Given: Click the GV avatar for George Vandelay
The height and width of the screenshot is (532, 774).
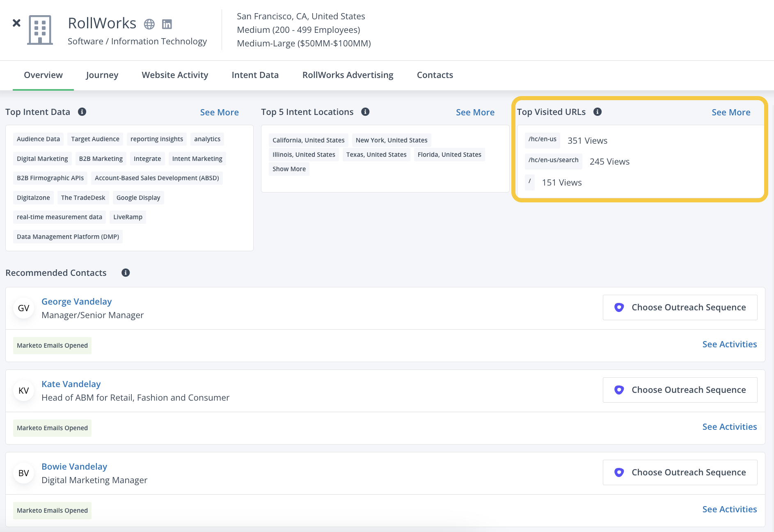Looking at the screenshot, I should coord(24,308).
